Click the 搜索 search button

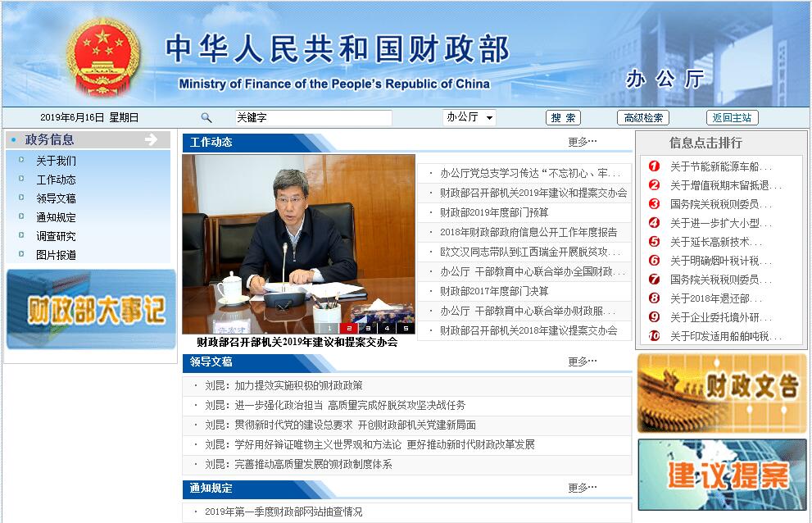click(x=564, y=118)
